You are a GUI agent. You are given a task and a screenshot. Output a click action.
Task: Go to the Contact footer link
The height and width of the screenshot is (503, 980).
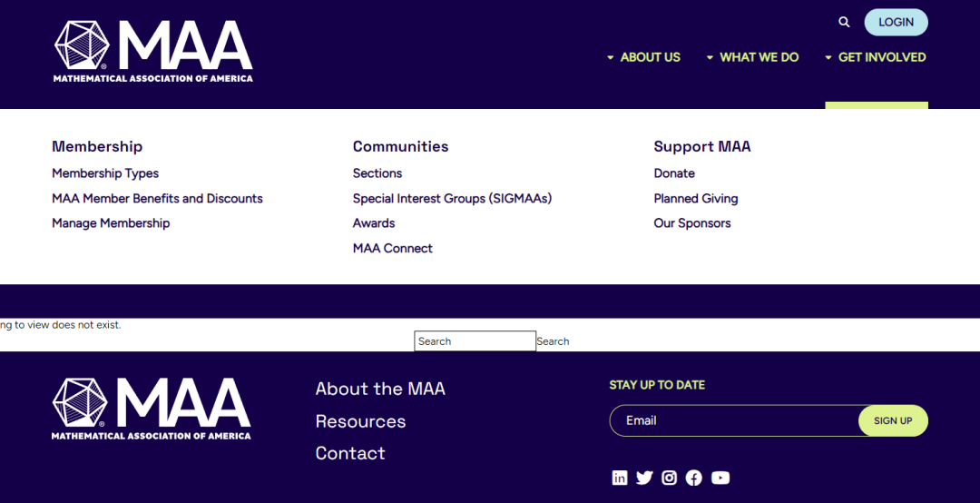tap(350, 454)
